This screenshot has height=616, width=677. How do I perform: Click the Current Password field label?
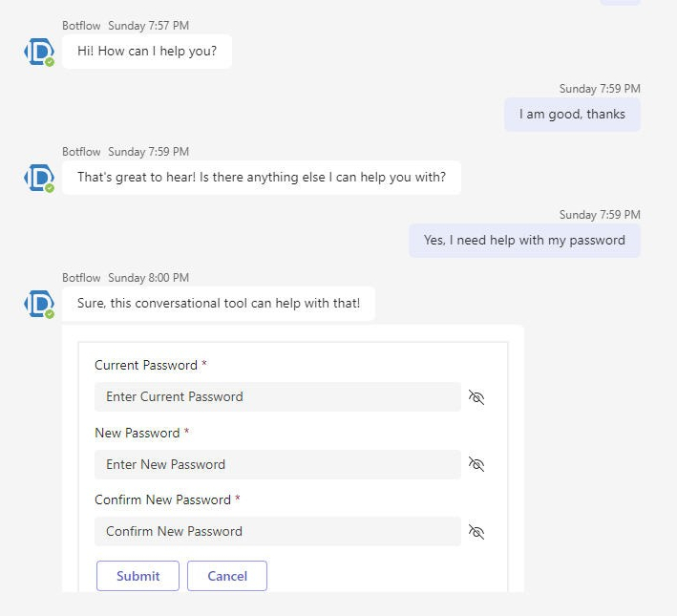(x=146, y=366)
